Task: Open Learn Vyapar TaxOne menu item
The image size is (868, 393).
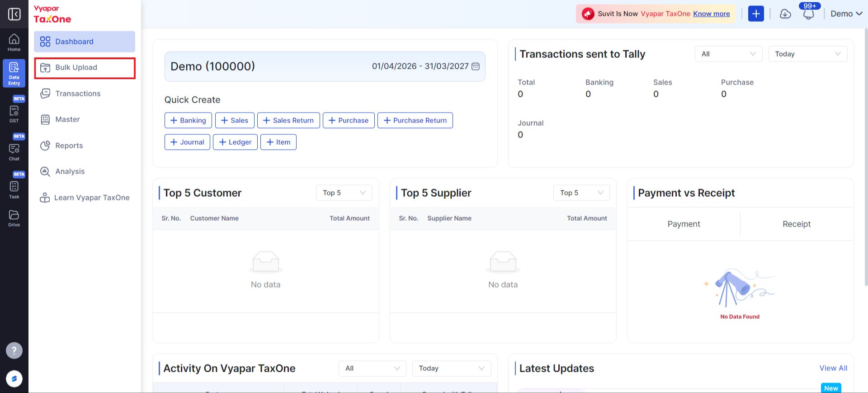Action: pyautogui.click(x=85, y=198)
